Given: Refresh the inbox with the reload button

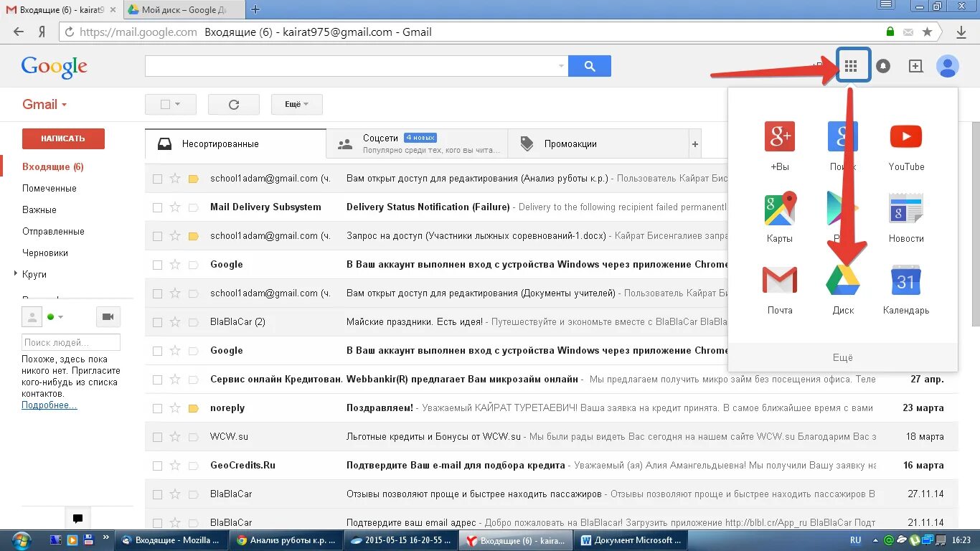Looking at the screenshot, I should [x=234, y=104].
